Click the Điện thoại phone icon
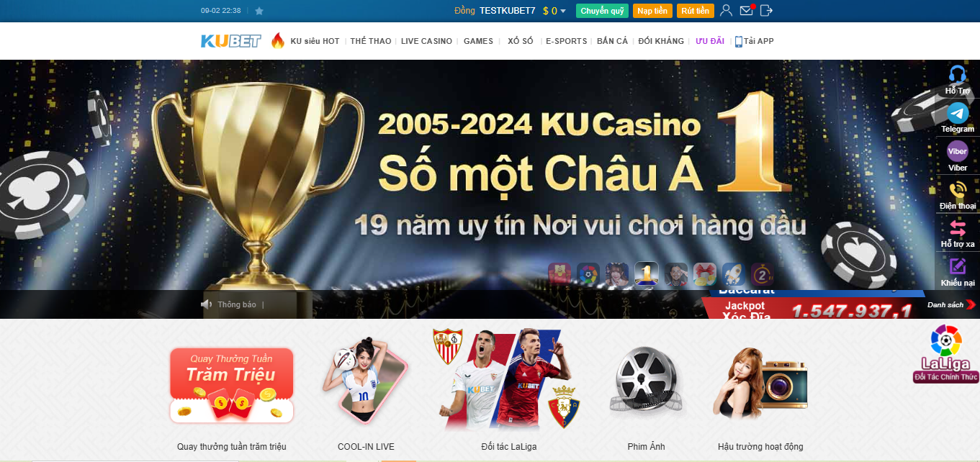 [x=958, y=190]
